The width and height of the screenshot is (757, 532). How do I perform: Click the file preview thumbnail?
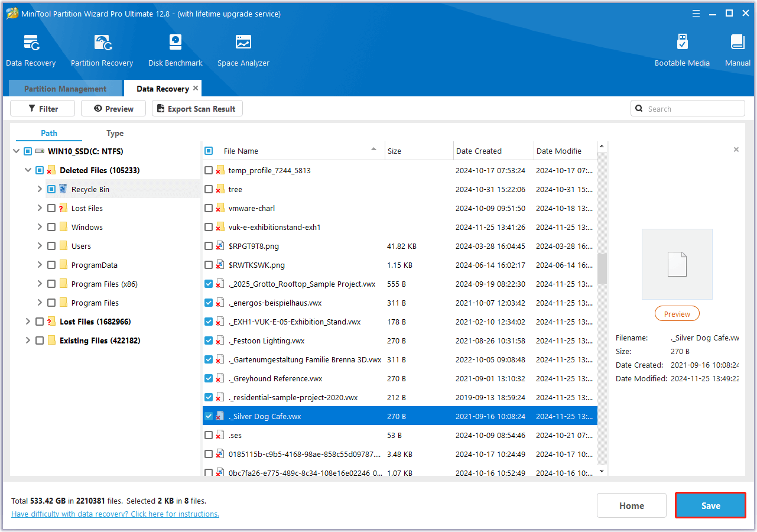(x=677, y=264)
